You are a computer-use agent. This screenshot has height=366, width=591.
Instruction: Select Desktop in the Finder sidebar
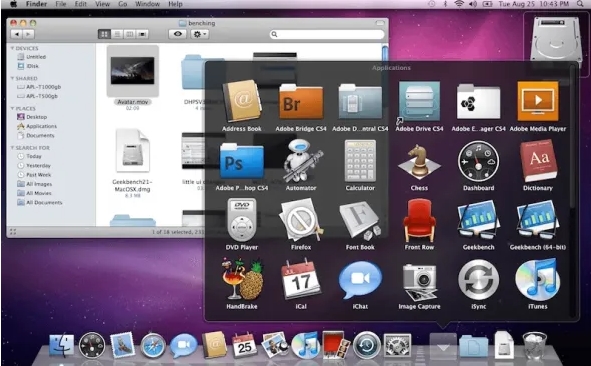pos(32,117)
